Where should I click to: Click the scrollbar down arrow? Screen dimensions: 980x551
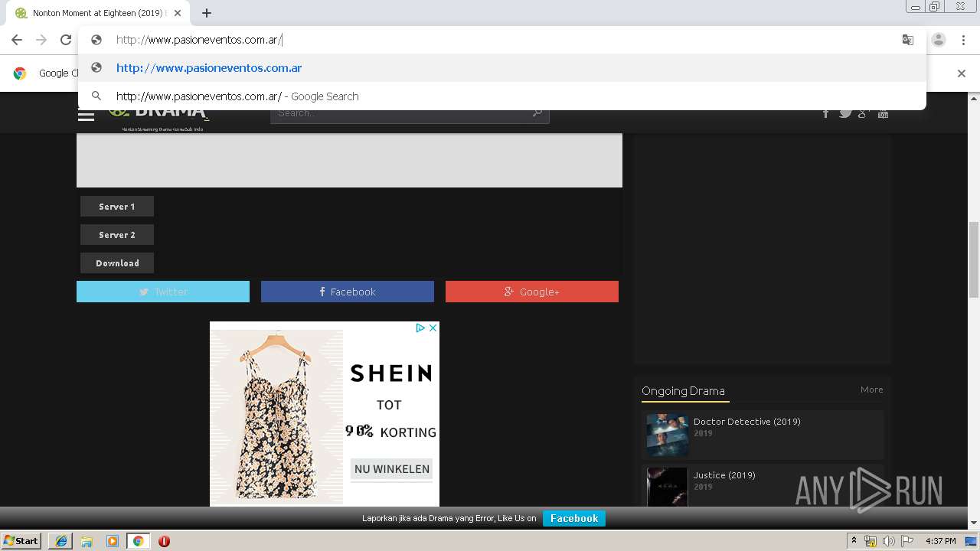point(974,523)
